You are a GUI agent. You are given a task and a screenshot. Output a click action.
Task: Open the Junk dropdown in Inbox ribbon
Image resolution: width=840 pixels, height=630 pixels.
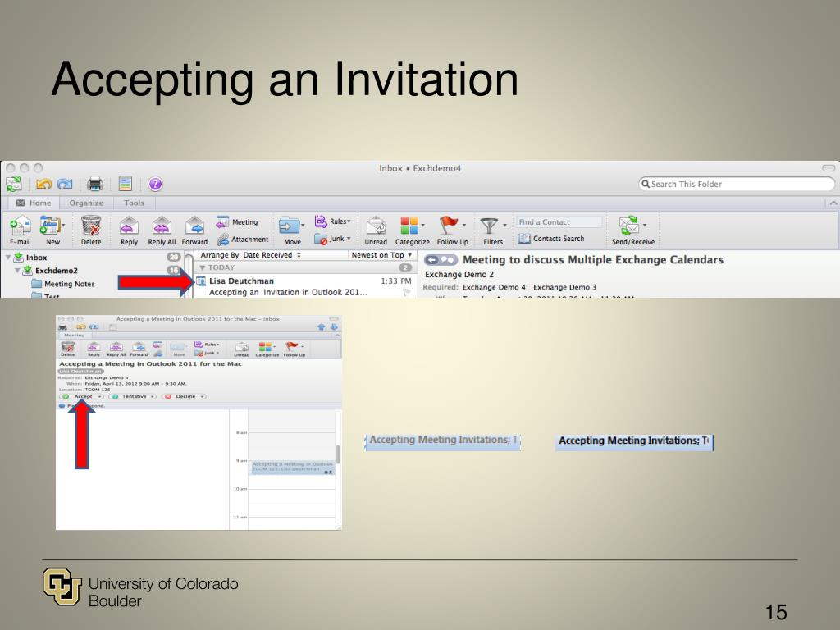(x=349, y=239)
